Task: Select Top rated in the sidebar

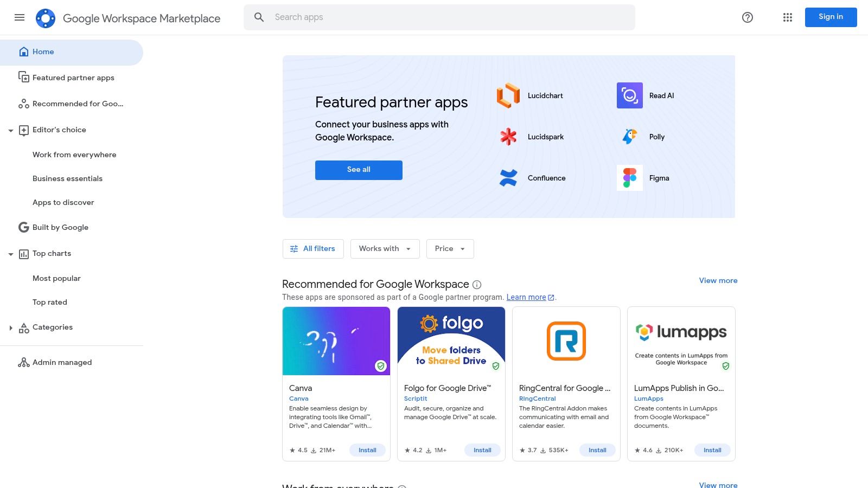Action: pos(49,302)
